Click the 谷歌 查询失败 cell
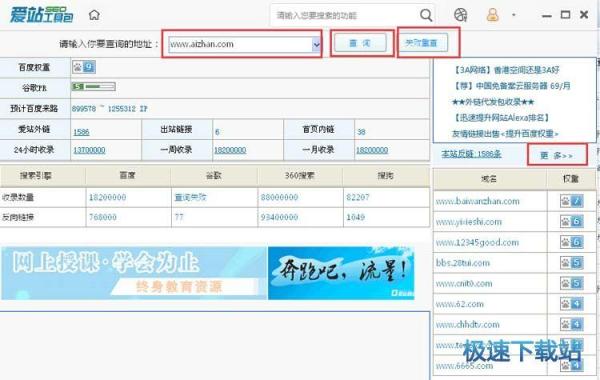 click(190, 197)
